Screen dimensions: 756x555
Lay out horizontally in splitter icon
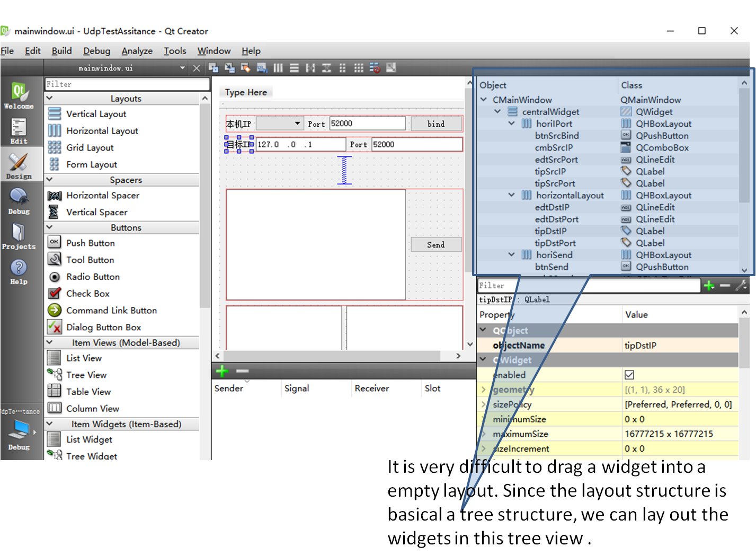[310, 68]
